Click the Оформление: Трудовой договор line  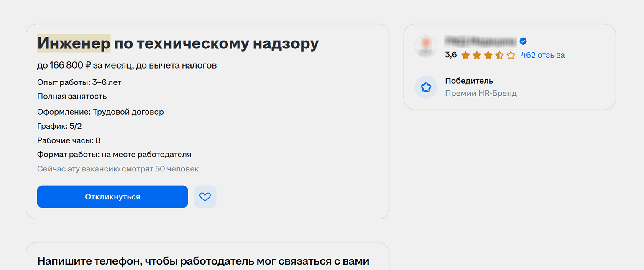pos(100,112)
